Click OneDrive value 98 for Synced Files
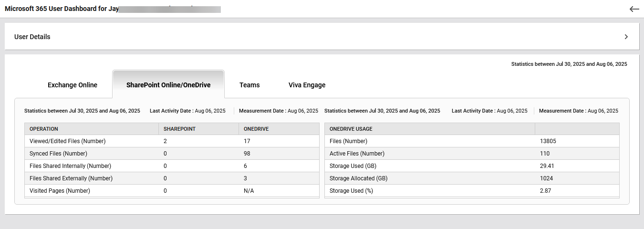This screenshot has width=644, height=229. [247, 154]
